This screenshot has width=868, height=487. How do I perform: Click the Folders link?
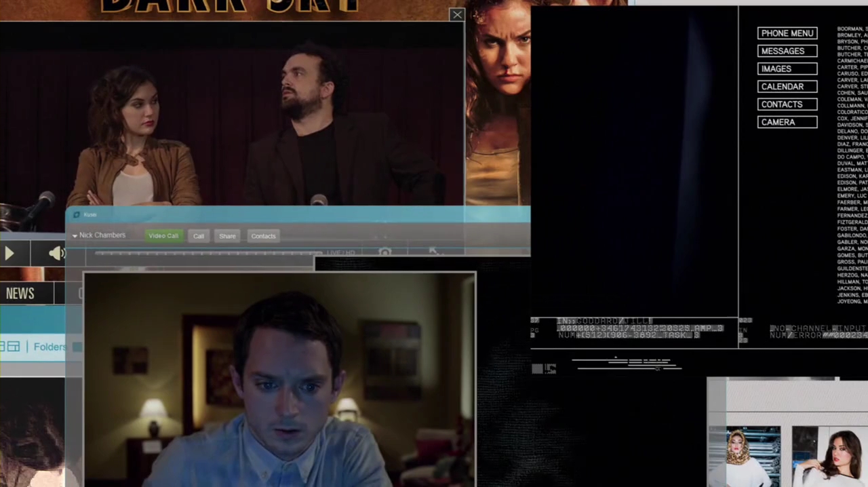pos(50,347)
